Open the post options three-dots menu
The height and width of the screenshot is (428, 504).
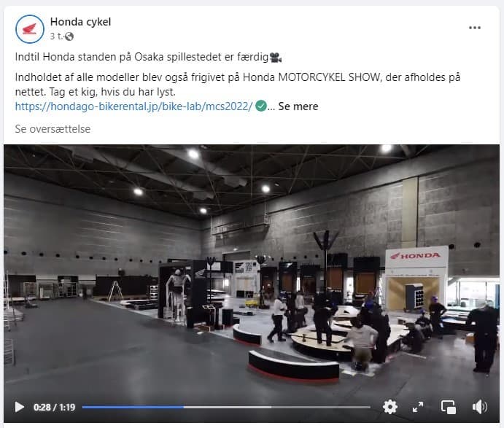(x=474, y=28)
